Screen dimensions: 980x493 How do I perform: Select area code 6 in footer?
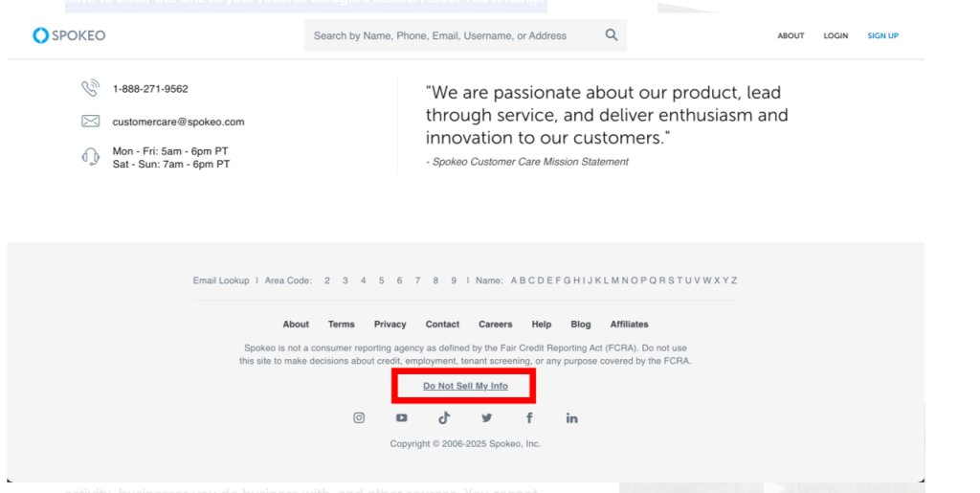(x=399, y=280)
